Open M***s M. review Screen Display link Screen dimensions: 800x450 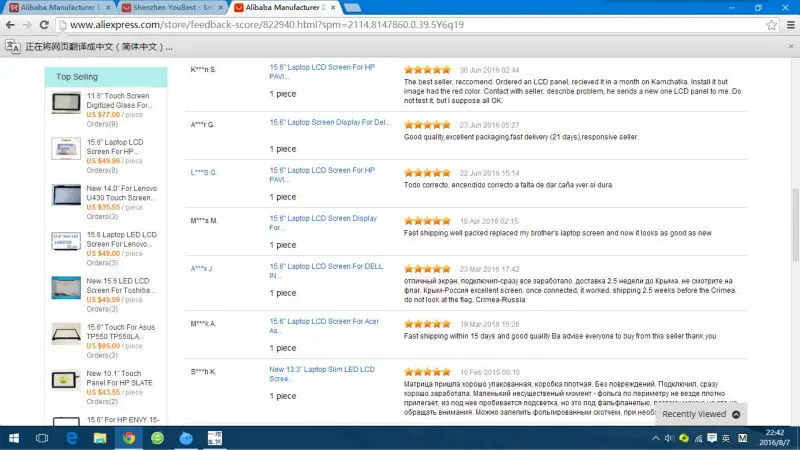click(323, 223)
